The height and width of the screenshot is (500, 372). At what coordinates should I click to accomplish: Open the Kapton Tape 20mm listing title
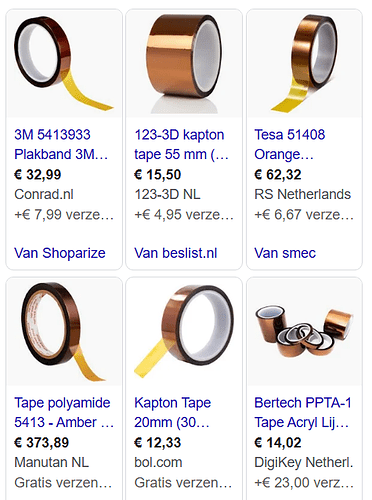click(172, 412)
